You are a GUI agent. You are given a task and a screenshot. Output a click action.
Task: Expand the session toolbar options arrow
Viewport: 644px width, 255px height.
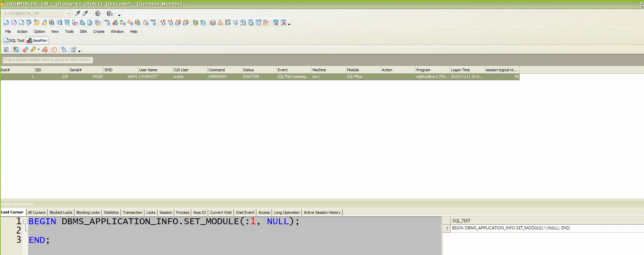pos(79,51)
